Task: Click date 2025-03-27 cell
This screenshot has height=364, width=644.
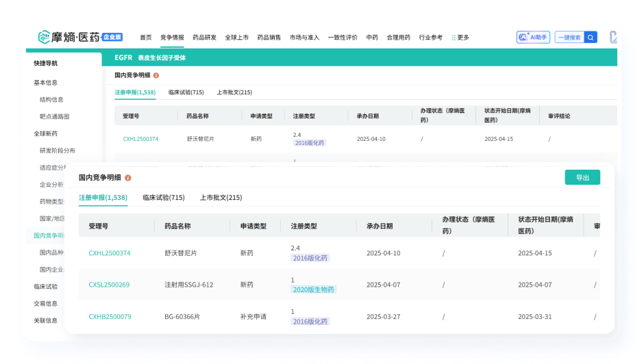Action: pos(383,317)
